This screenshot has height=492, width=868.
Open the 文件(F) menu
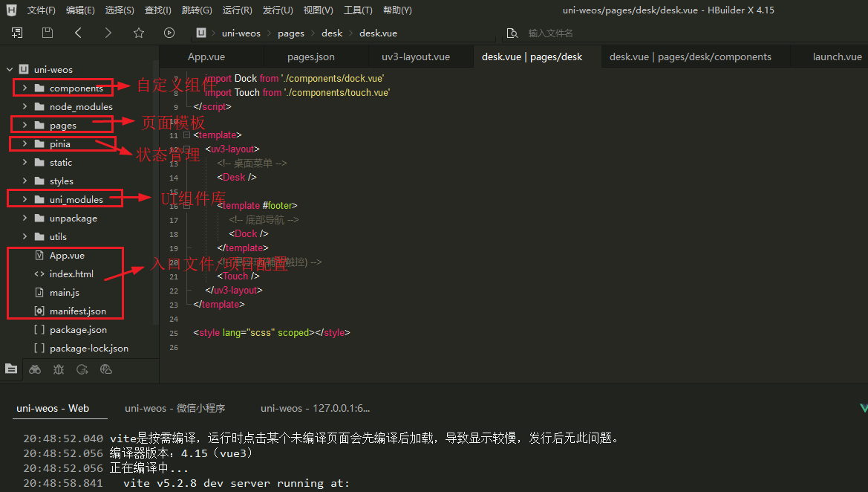coord(42,10)
